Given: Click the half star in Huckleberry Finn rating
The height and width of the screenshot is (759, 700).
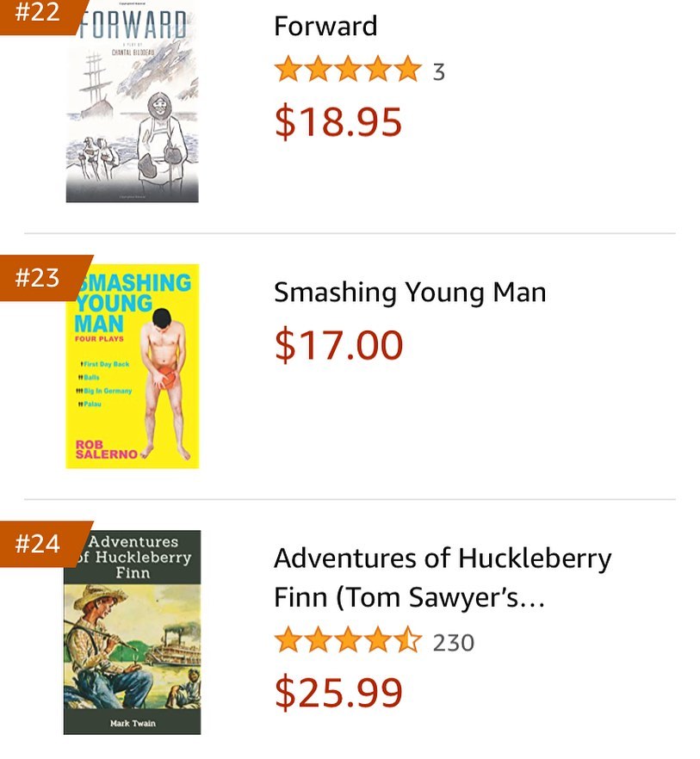Looking at the screenshot, I should (x=407, y=641).
